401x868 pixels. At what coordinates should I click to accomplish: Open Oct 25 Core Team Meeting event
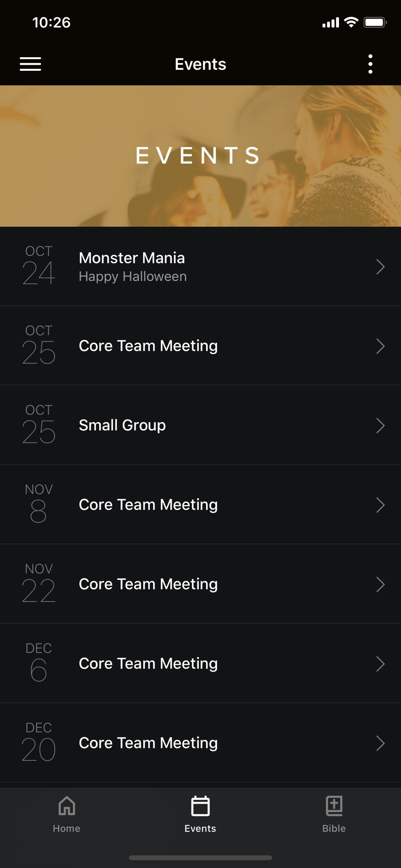tap(200, 346)
